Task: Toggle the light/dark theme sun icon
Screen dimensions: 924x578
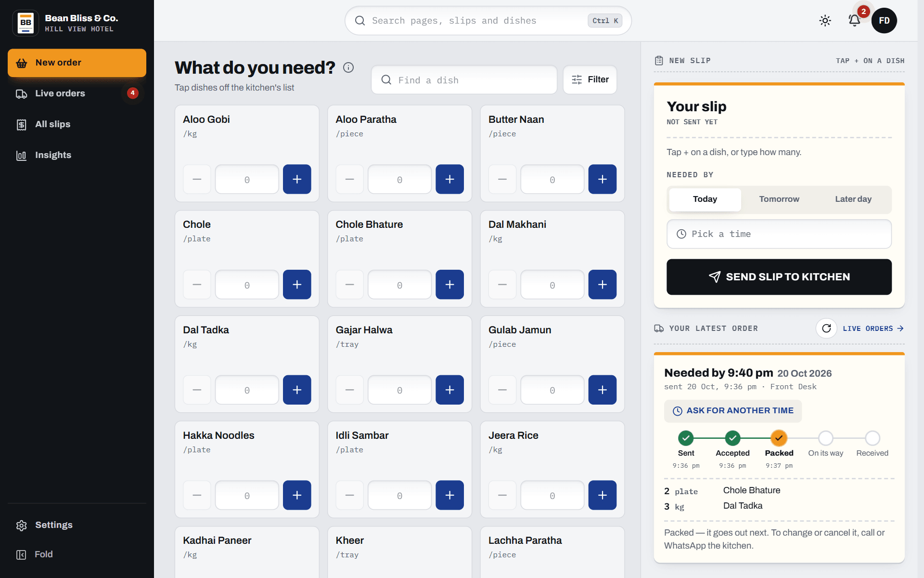Action: click(x=825, y=21)
